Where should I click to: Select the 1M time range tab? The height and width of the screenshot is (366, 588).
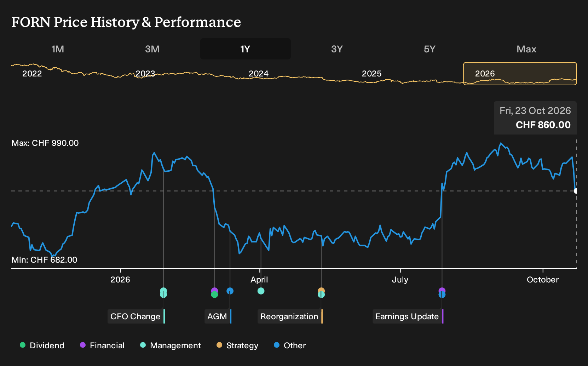[58, 49]
